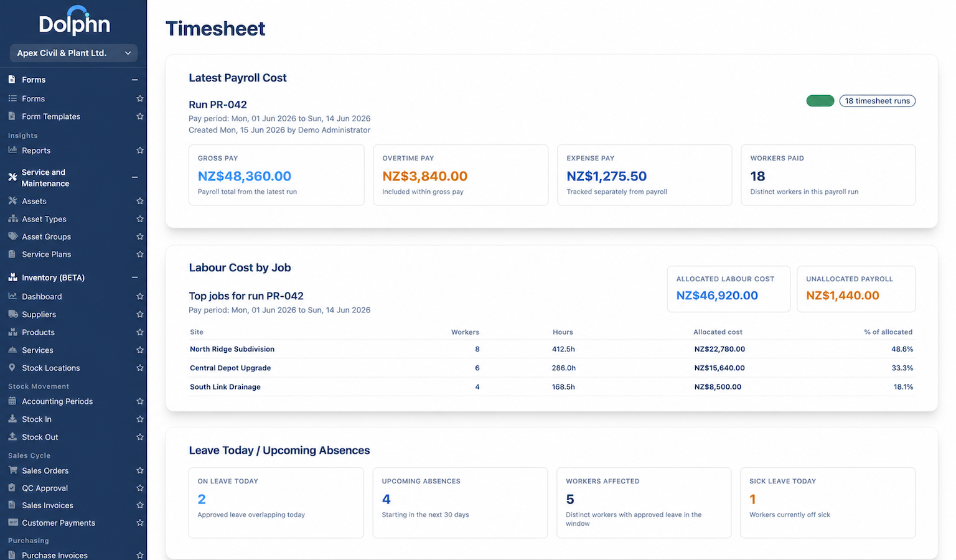956x560 pixels.
Task: Open the Assets wrench icon
Action: tap(12, 201)
